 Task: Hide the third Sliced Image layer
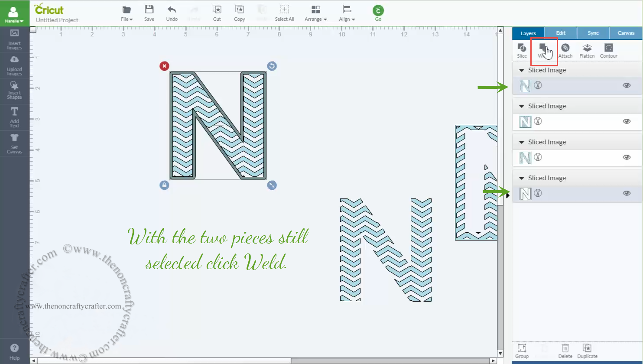click(627, 157)
